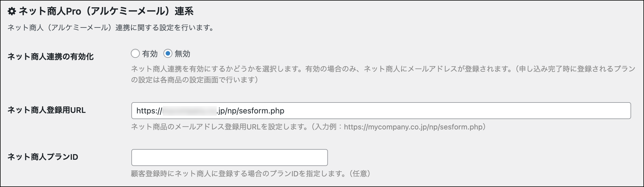Click the https:// prefix in the URL field
This screenshot has width=644, height=187.
tap(149, 111)
